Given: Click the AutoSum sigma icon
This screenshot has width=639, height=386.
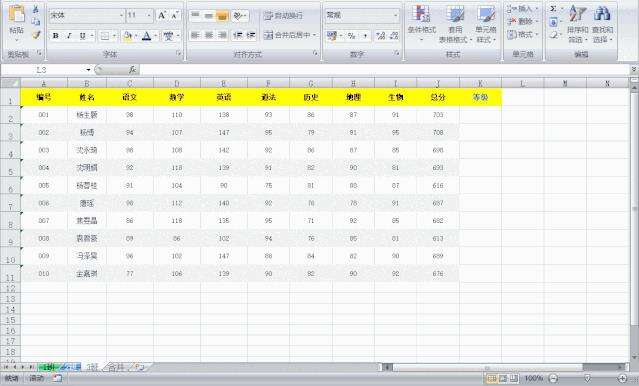Looking at the screenshot, I should coord(553,9).
